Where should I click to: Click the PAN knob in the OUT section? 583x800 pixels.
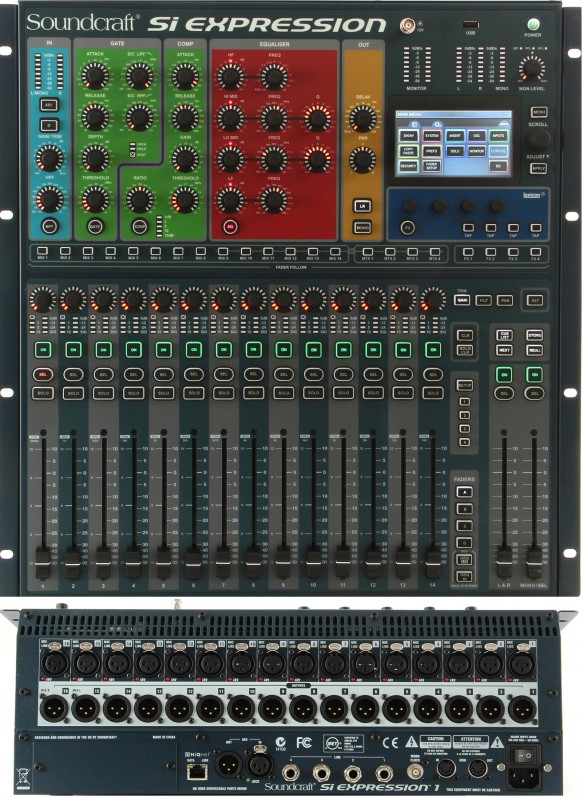[363, 160]
